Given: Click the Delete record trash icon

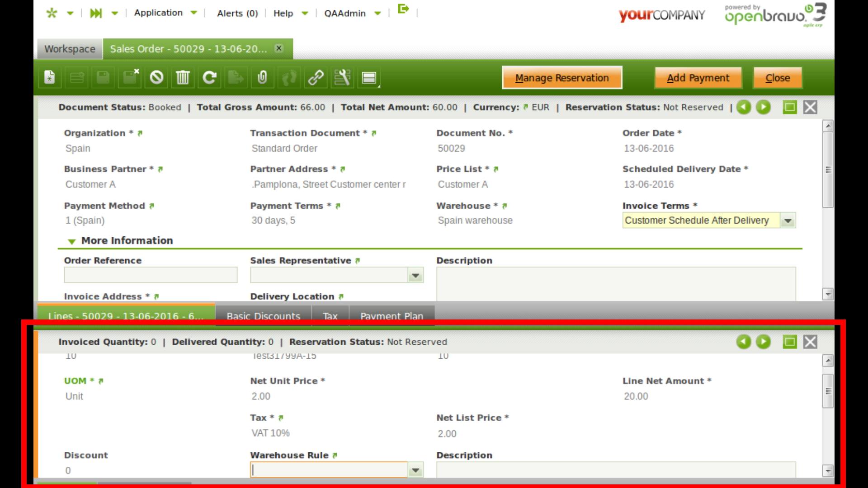Looking at the screenshot, I should [183, 78].
